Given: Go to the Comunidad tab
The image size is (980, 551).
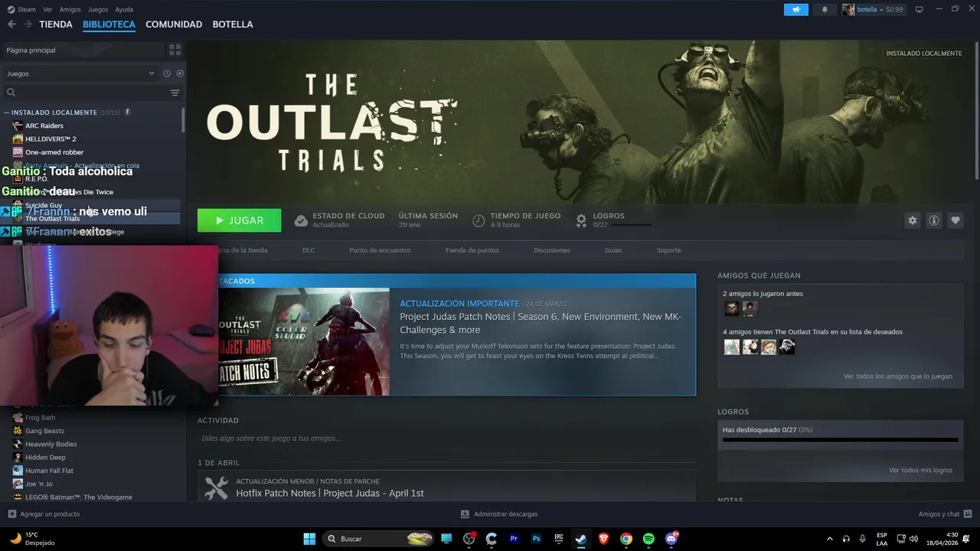Looking at the screenshot, I should point(174,24).
